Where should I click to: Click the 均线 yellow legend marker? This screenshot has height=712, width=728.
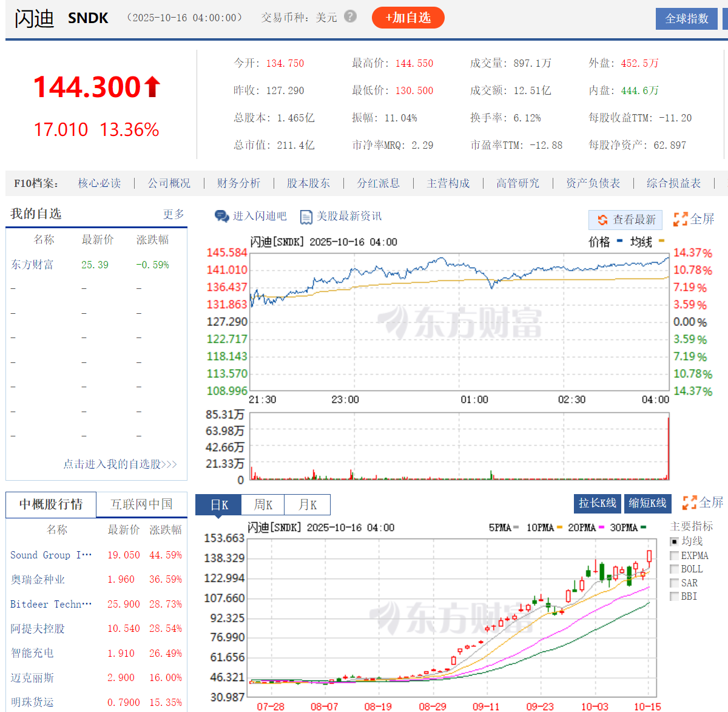click(661, 241)
